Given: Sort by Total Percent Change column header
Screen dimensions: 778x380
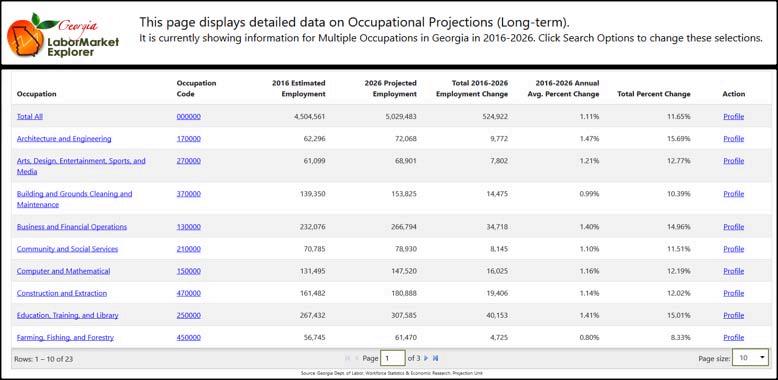Looking at the screenshot, I should (x=653, y=94).
